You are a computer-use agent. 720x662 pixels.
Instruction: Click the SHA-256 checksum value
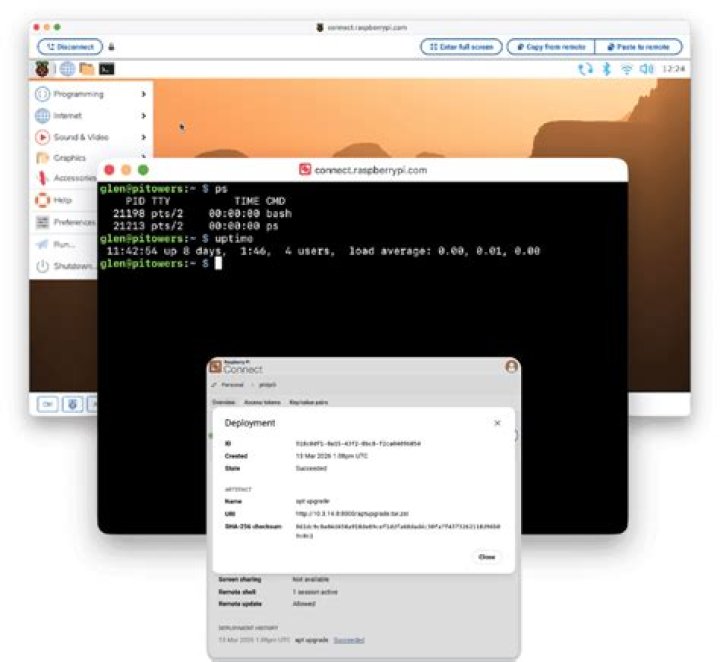click(398, 531)
